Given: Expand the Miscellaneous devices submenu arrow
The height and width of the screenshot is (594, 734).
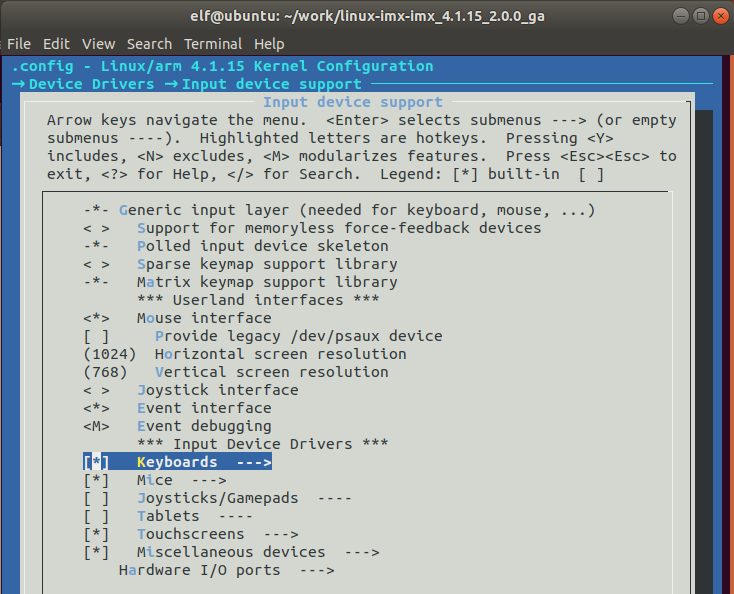Looking at the screenshot, I should pos(361,552).
